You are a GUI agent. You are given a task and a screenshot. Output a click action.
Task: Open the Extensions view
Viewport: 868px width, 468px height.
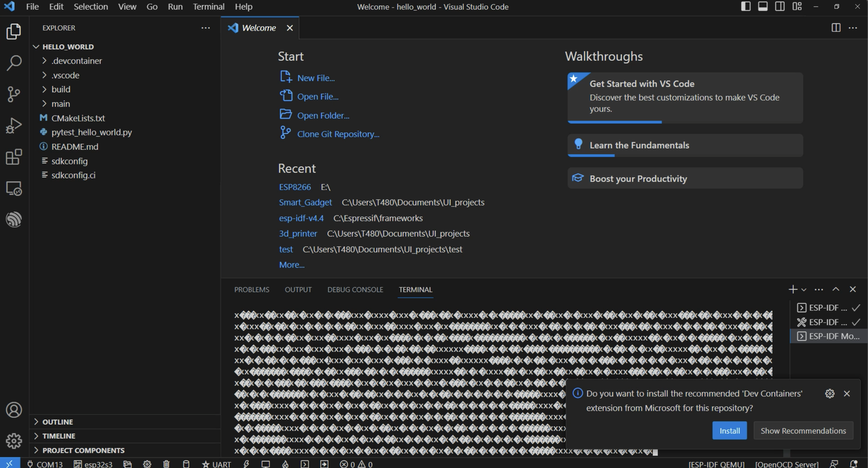[13, 157]
